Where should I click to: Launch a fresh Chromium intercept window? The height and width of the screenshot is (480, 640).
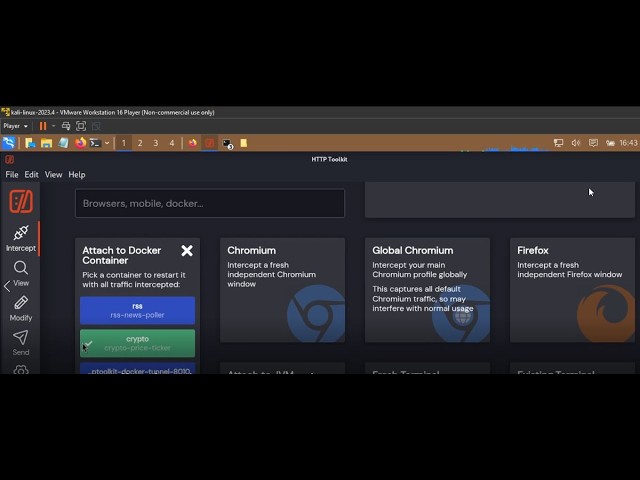click(x=282, y=290)
